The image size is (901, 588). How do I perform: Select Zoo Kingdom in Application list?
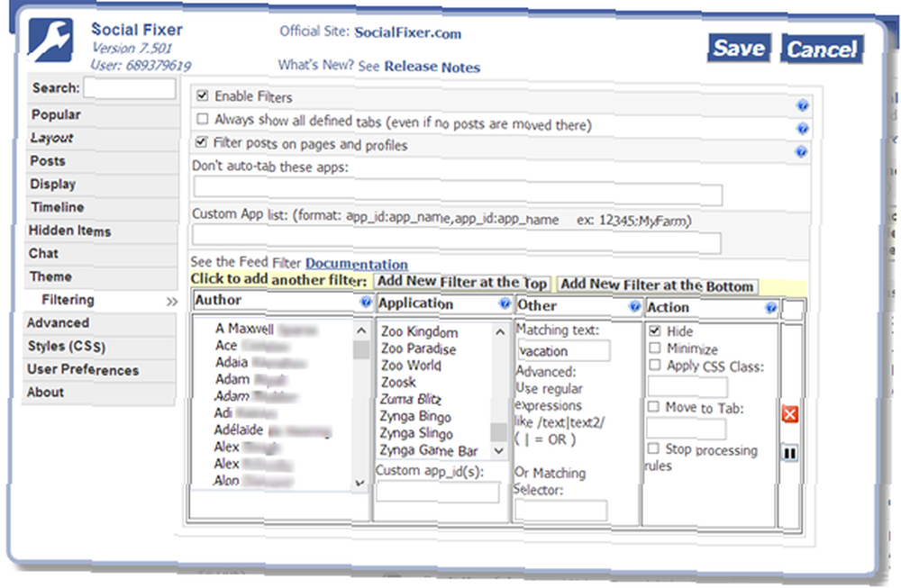pyautogui.click(x=420, y=332)
